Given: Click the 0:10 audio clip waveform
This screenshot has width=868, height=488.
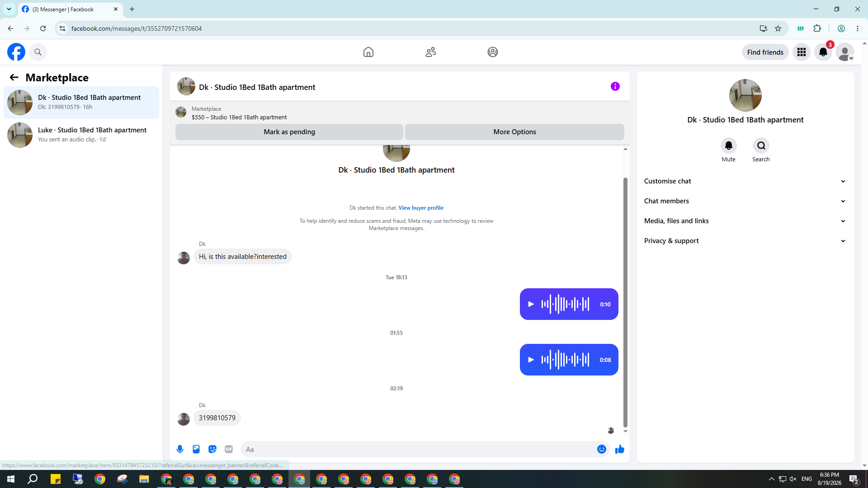Looking at the screenshot, I should click(x=565, y=304).
